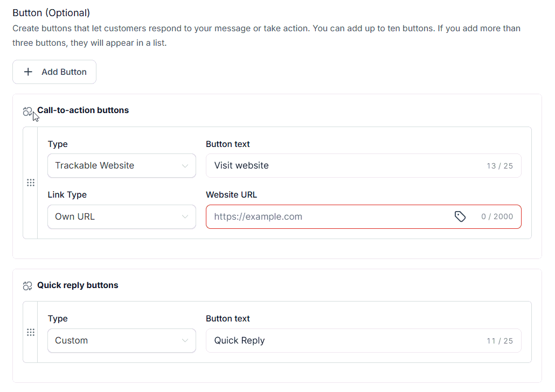The width and height of the screenshot is (555, 392).
Task: Click the Add Button control
Action: [54, 72]
